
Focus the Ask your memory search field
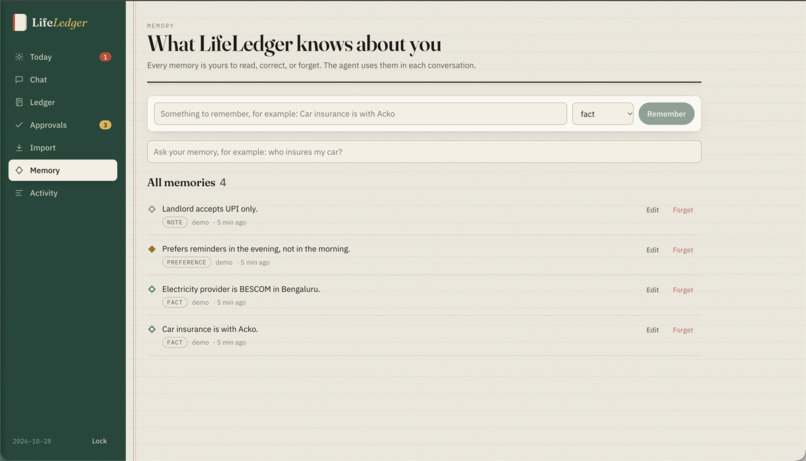point(424,152)
